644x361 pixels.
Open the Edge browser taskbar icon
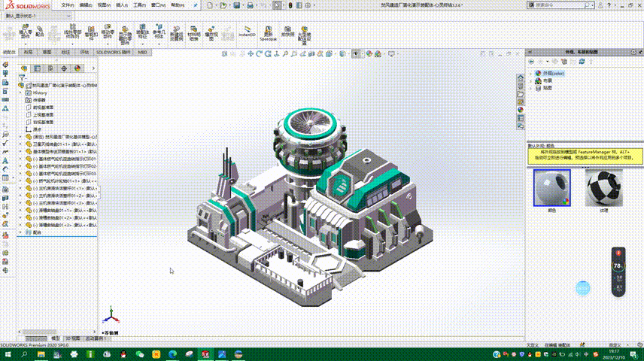[x=172, y=354]
